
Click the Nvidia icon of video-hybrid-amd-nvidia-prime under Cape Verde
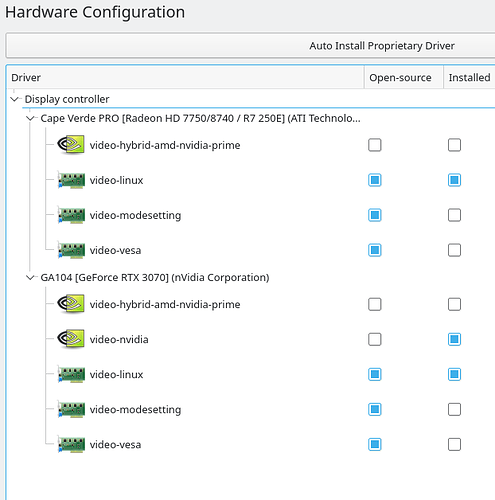71,145
